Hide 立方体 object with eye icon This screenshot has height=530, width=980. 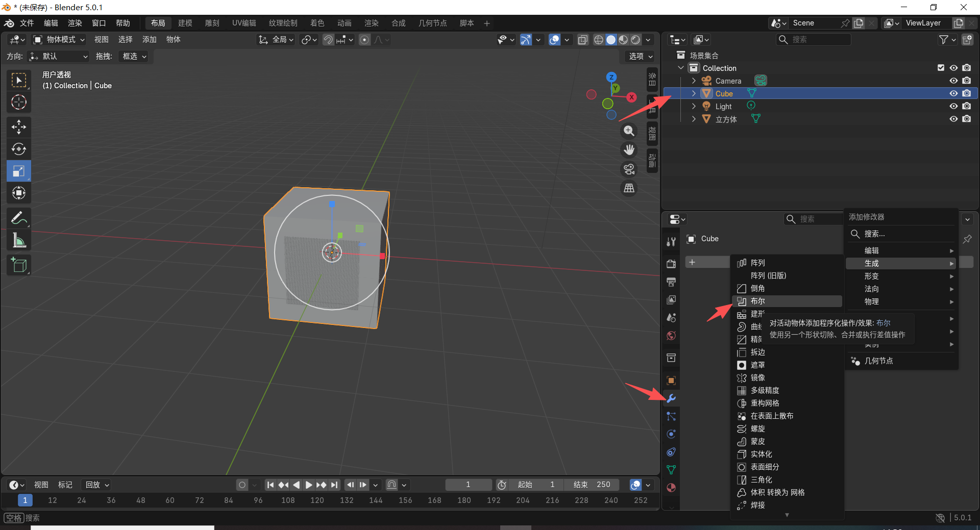tap(953, 119)
